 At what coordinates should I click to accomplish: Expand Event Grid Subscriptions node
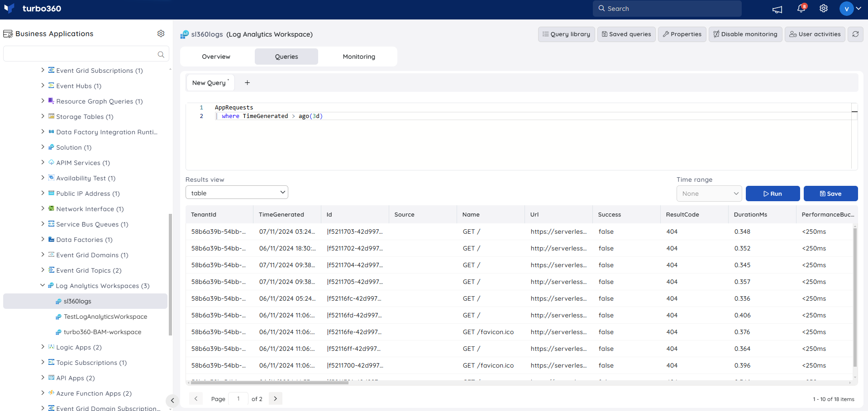point(43,70)
